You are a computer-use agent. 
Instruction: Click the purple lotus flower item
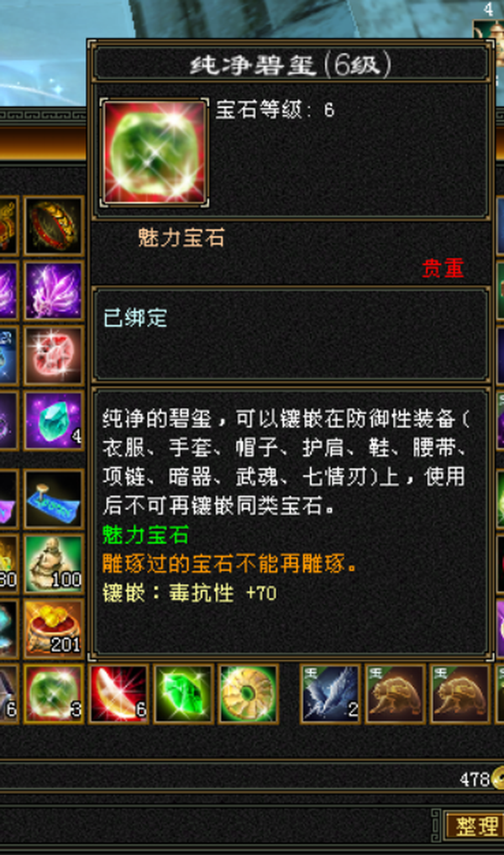point(54,290)
